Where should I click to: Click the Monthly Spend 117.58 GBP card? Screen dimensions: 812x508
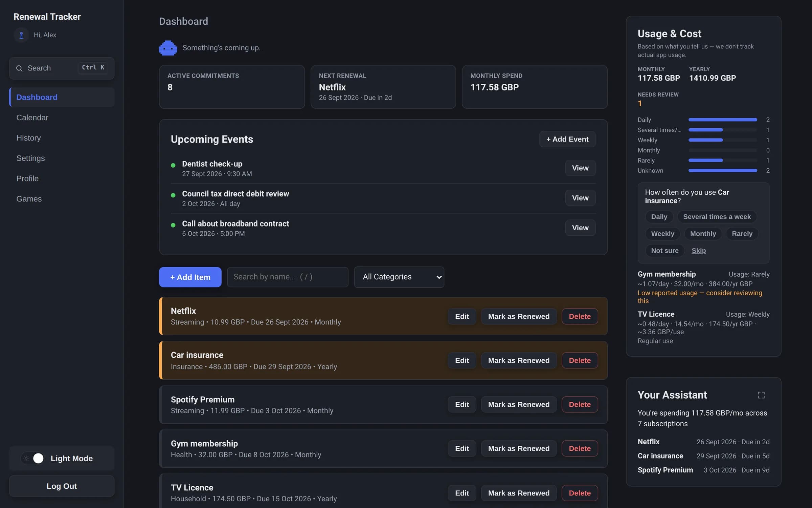[535, 87]
